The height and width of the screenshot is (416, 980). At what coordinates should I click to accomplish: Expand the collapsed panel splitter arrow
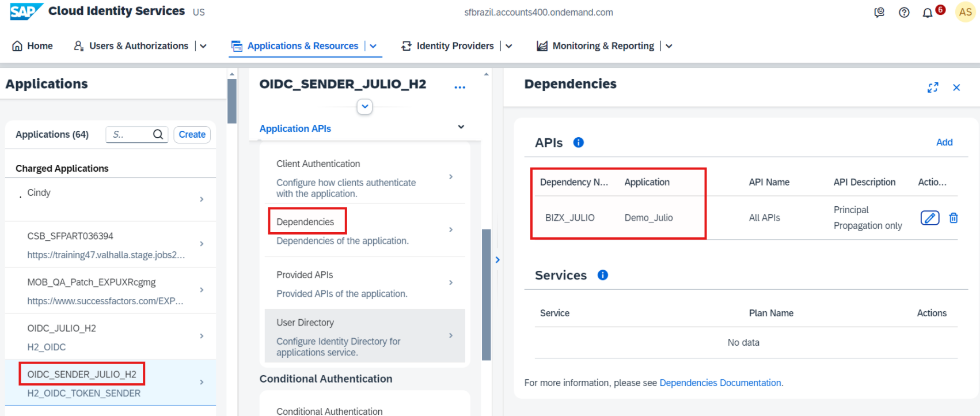[x=497, y=260]
